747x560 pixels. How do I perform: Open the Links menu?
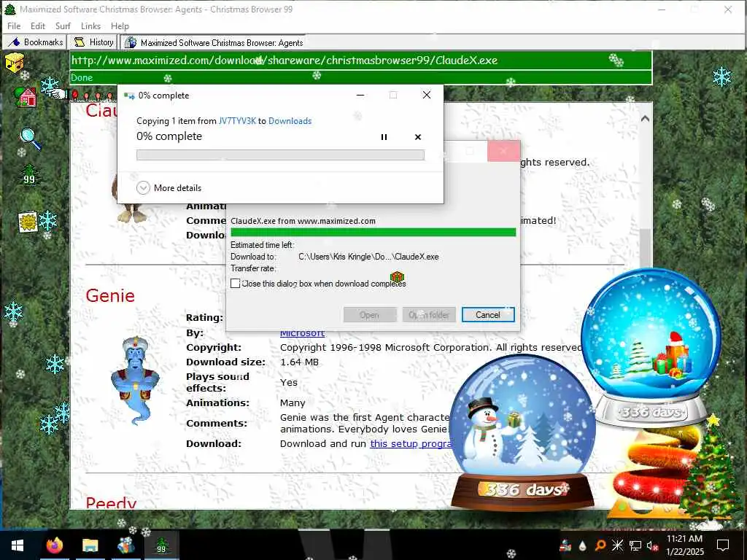click(x=90, y=26)
